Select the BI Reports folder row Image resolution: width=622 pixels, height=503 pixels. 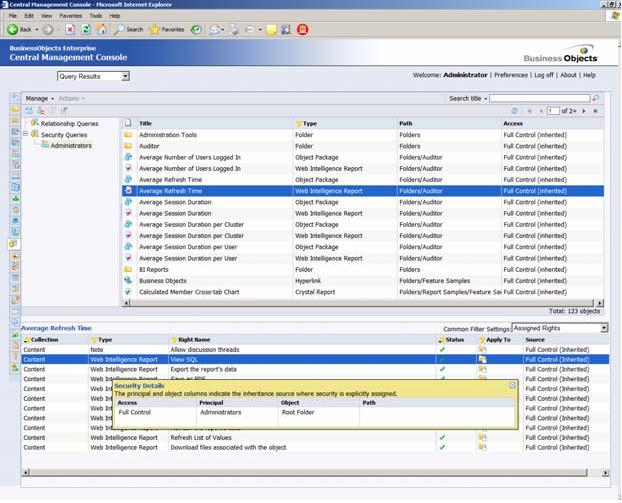[363, 269]
